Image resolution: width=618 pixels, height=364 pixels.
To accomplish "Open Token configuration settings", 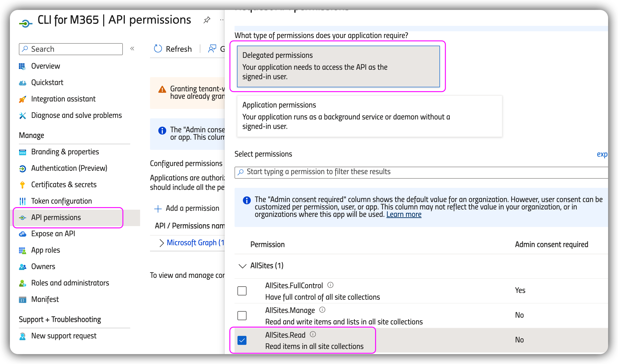I will tap(61, 201).
